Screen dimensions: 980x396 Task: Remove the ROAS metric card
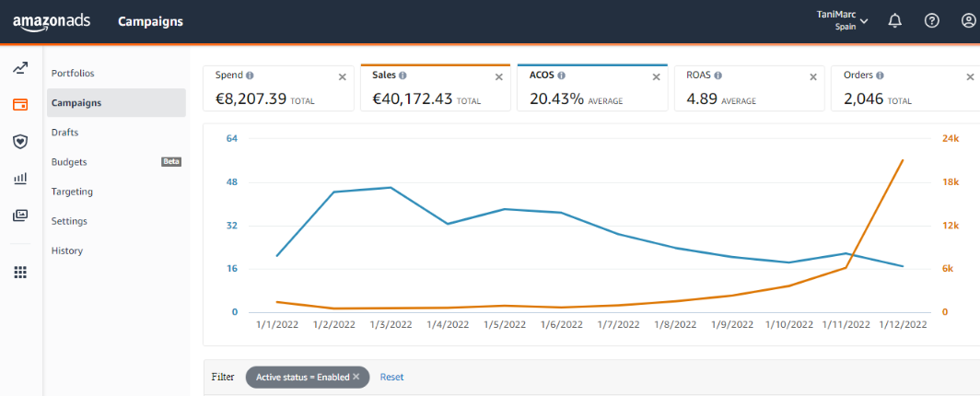(x=813, y=76)
